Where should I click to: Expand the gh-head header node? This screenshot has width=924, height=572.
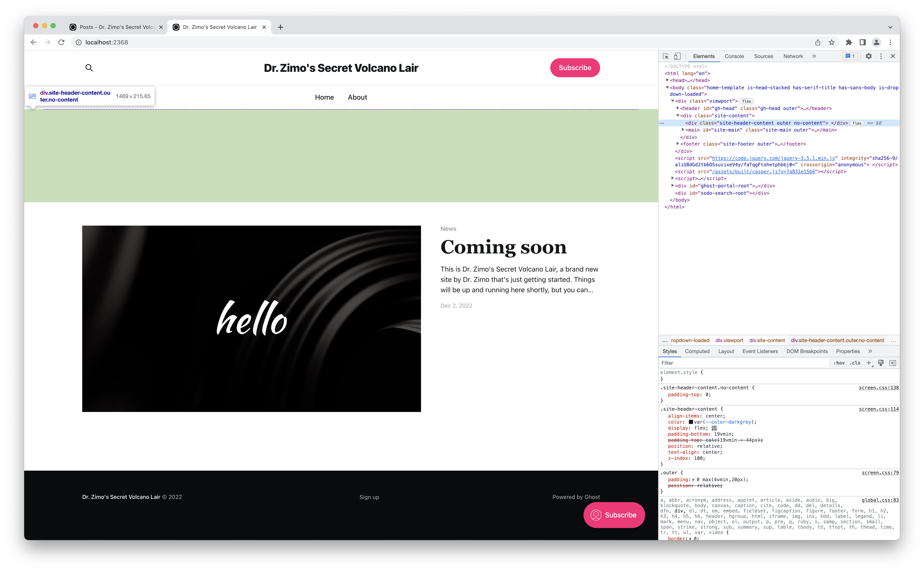[x=678, y=108]
